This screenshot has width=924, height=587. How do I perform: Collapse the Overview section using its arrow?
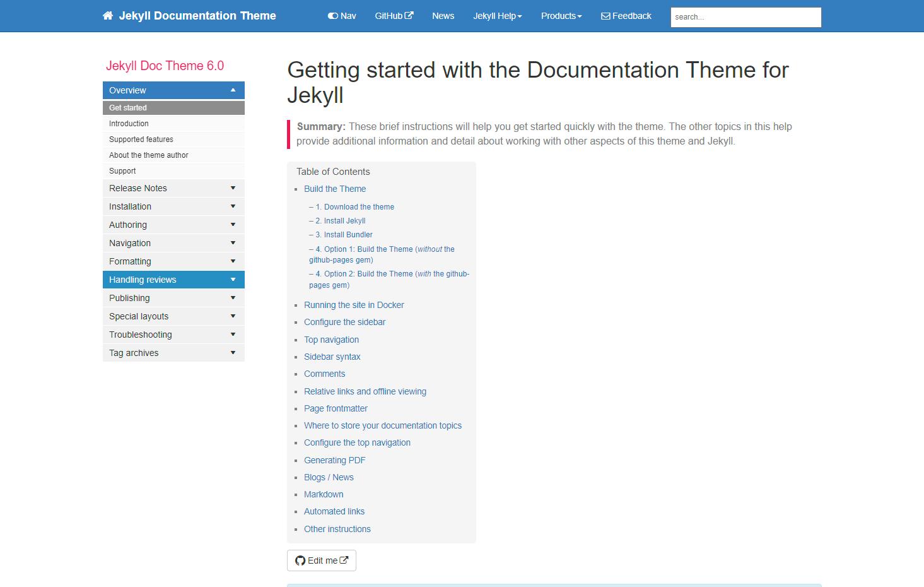point(233,90)
